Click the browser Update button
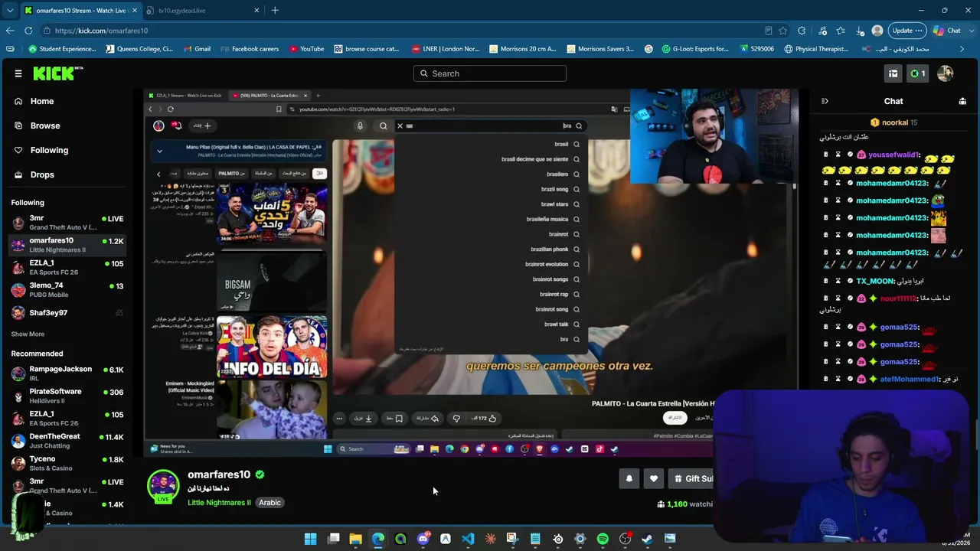This screenshot has height=551, width=980. pos(907,31)
